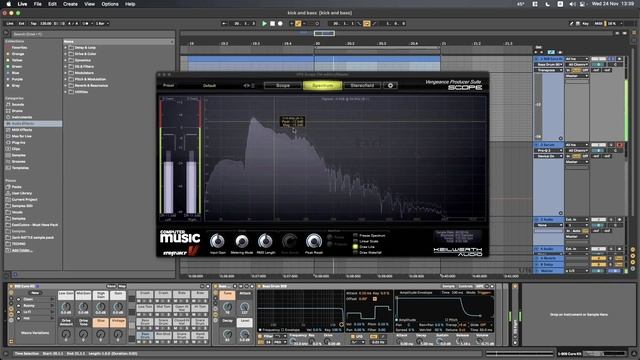
Task: Expand the Dynamics folder
Action: pos(65,60)
